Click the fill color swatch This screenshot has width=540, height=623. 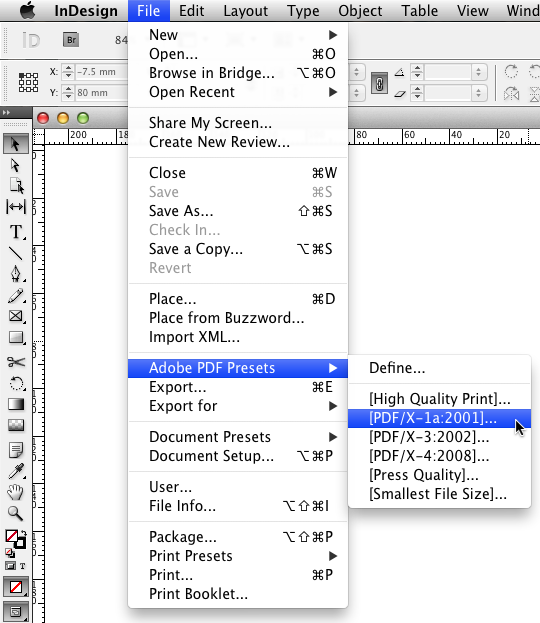[x=11, y=536]
